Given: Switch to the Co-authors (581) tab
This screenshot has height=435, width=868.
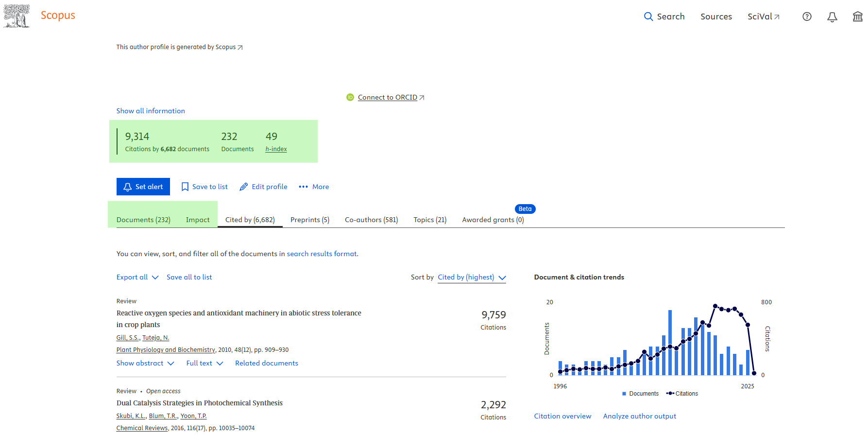Looking at the screenshot, I should (371, 220).
